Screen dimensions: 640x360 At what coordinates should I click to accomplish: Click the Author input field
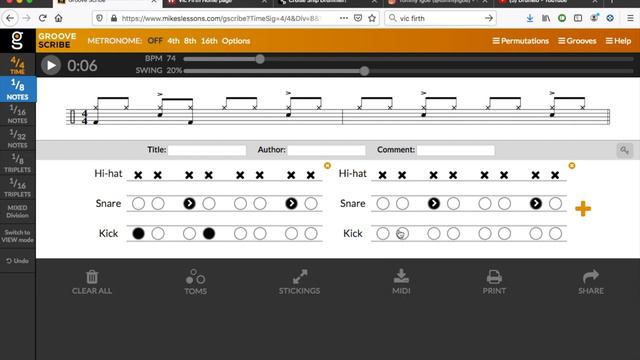pyautogui.click(x=326, y=150)
